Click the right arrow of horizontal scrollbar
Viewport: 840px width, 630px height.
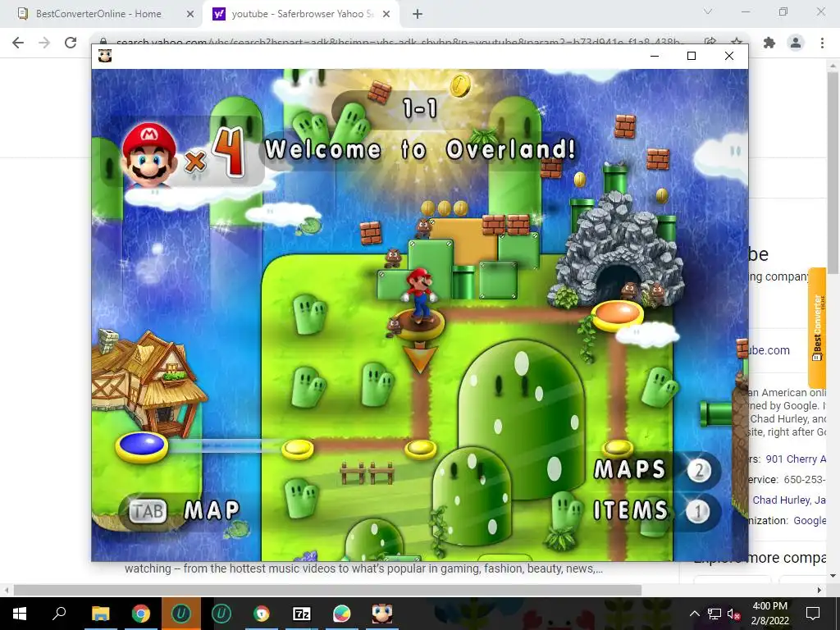[819, 591]
